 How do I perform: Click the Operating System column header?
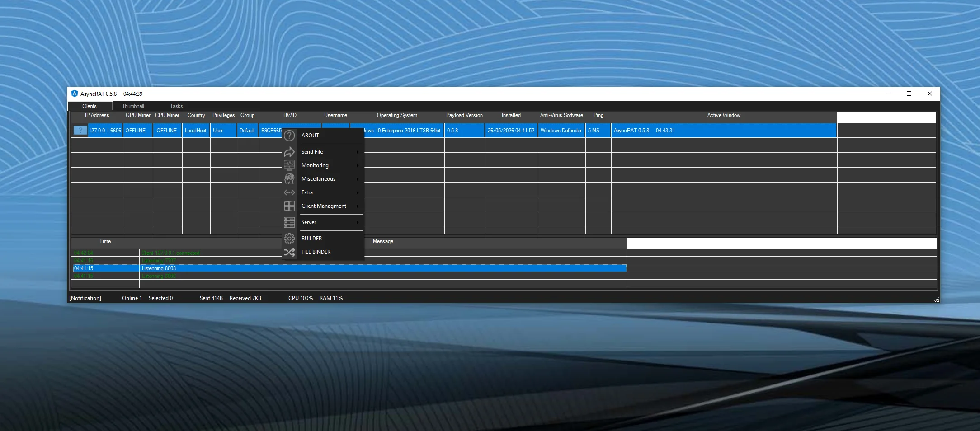coord(397,115)
